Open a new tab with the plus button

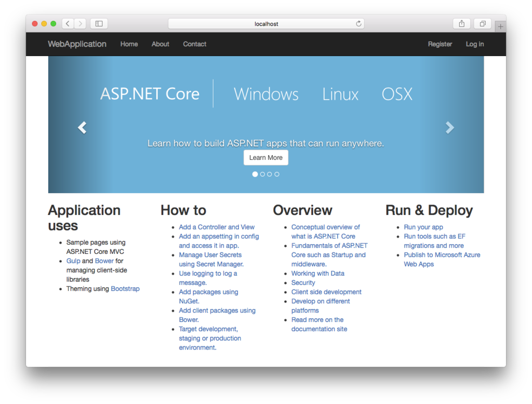tap(500, 26)
